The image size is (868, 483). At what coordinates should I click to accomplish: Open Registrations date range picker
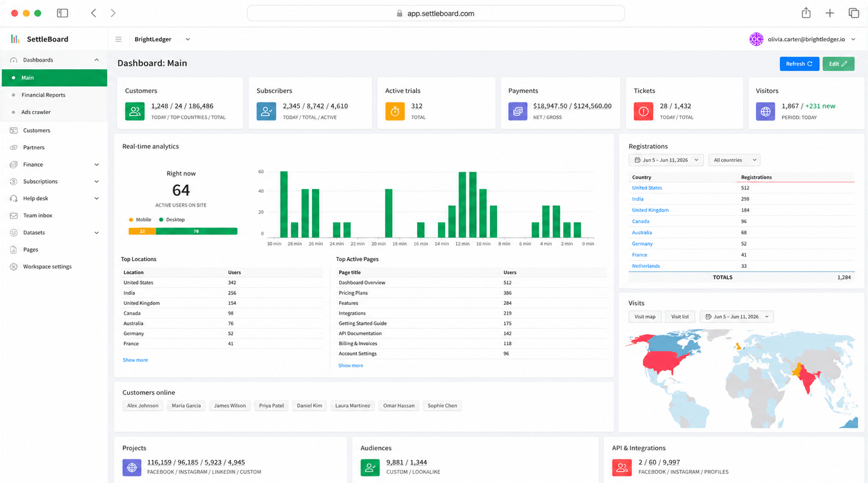pos(666,160)
